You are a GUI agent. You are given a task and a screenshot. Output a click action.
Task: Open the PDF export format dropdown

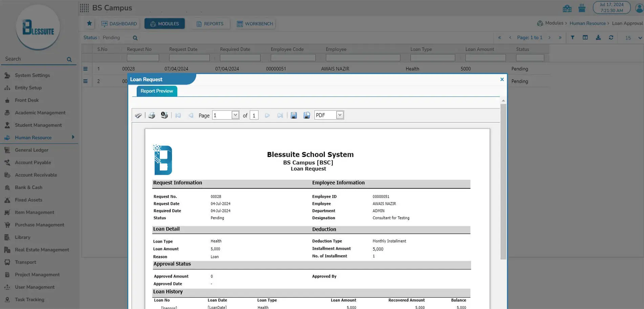tap(340, 115)
